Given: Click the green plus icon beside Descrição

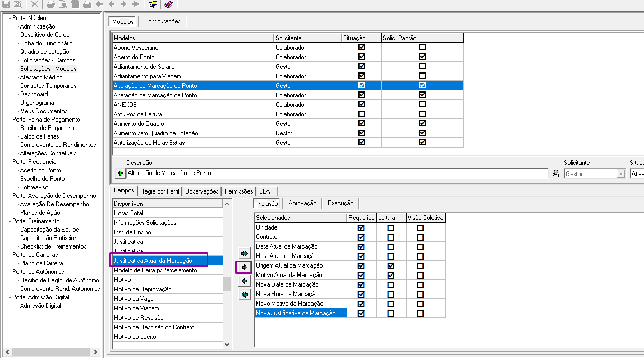Looking at the screenshot, I should [120, 173].
